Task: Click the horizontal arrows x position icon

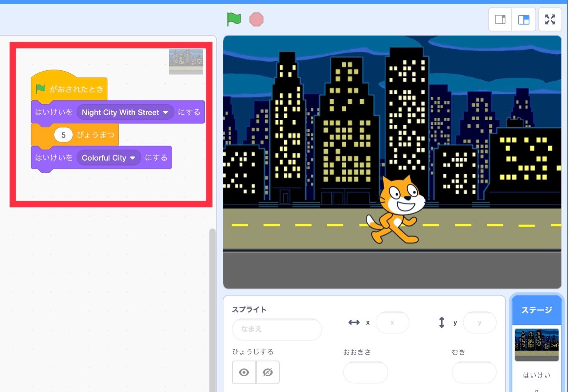Action: coord(354,322)
